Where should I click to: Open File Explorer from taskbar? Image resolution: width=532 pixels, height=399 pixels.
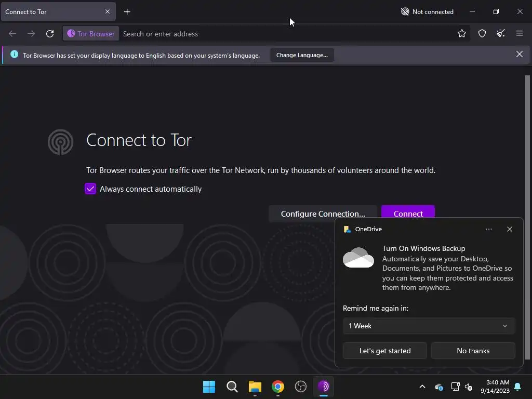(255, 387)
